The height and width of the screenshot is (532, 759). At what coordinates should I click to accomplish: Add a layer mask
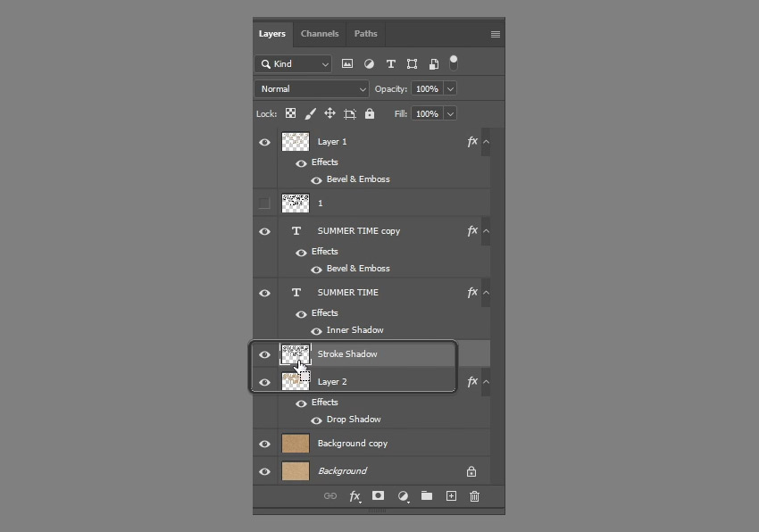click(x=379, y=495)
